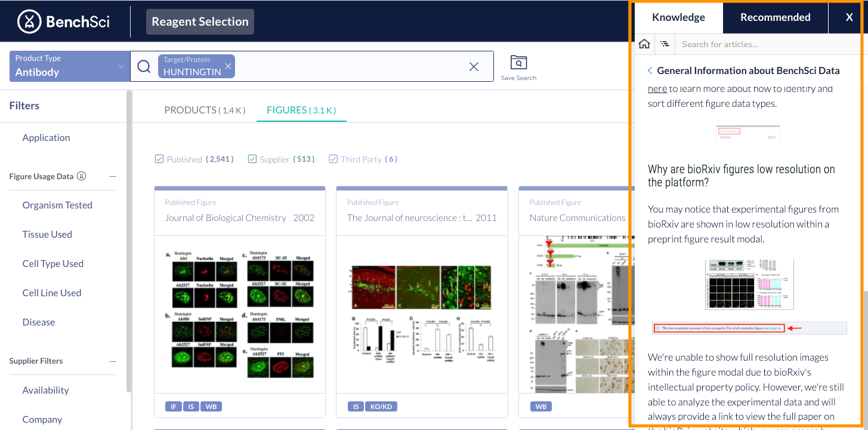Viewport: 868px width, 430px height.
Task: Open the Availability supplier filter
Action: (x=46, y=390)
